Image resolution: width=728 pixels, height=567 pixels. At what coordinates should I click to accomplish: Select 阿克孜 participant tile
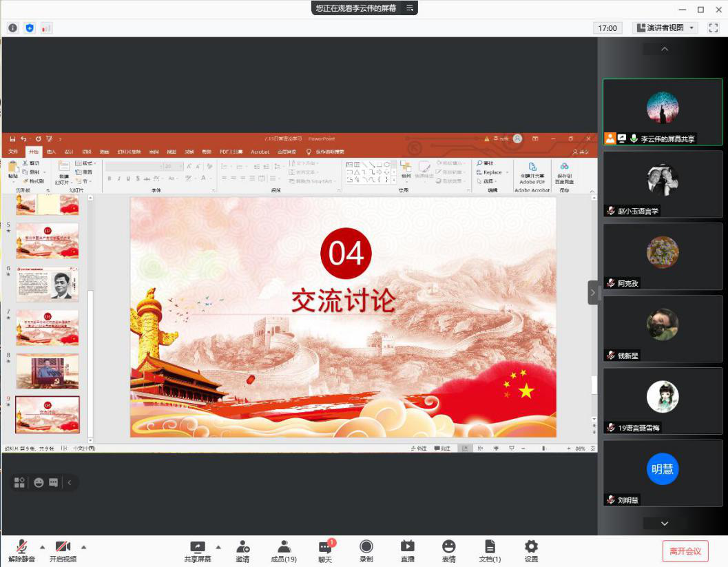point(663,256)
